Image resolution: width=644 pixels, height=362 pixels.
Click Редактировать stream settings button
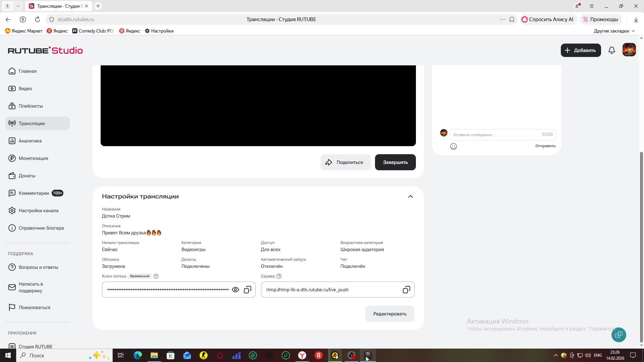coord(390,314)
